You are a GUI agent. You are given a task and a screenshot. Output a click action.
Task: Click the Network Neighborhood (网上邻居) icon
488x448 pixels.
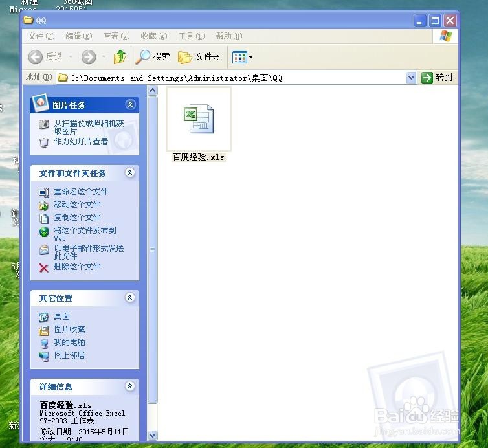click(x=44, y=356)
